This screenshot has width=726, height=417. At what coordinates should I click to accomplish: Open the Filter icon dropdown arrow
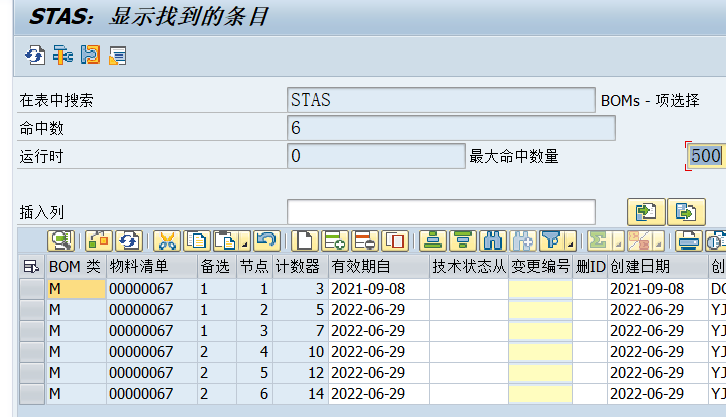(x=571, y=242)
